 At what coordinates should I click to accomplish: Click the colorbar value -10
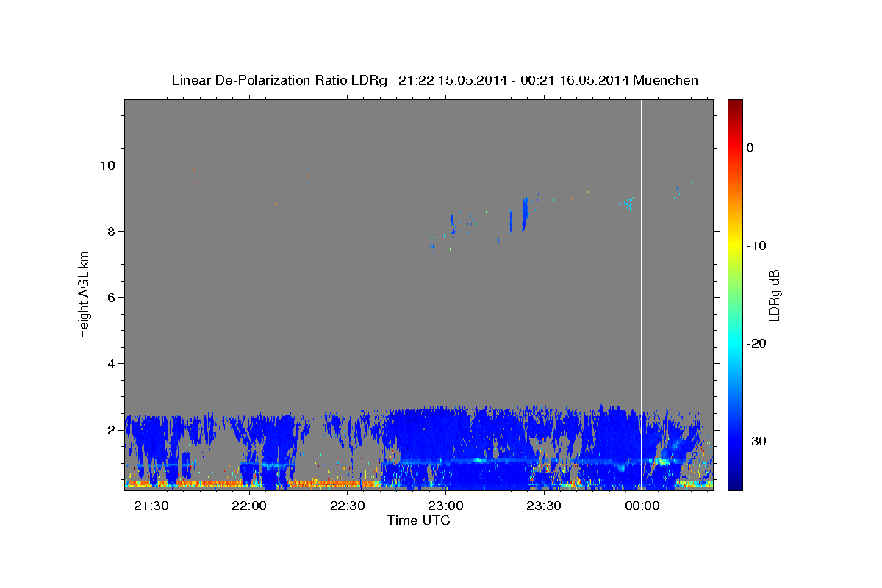[x=757, y=245]
